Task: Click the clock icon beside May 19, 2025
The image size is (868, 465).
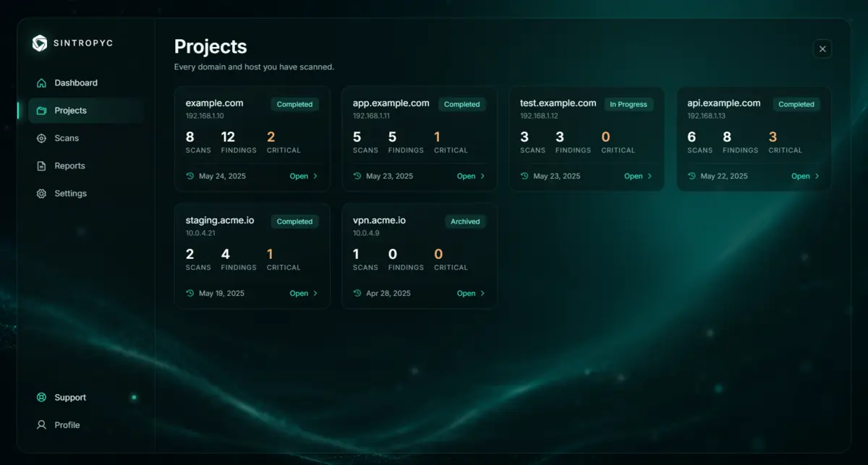Action: click(190, 293)
